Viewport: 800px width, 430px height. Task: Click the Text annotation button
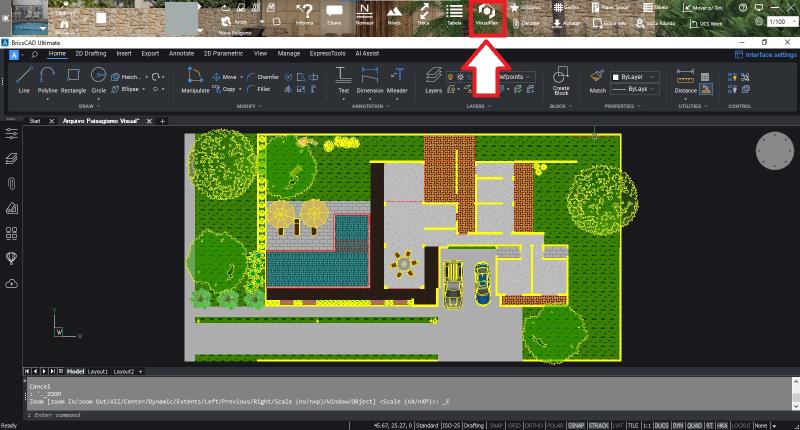[343, 80]
